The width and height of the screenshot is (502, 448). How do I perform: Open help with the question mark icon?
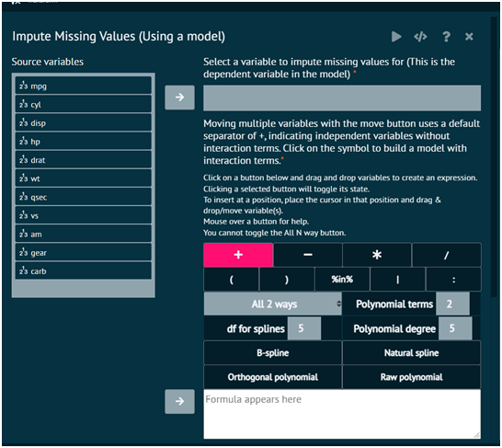tap(446, 37)
